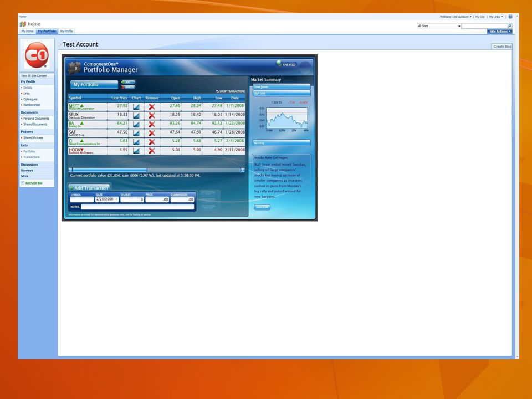Remove HOOK with its red X
Image resolution: width=532 pixels, height=399 pixels.
click(x=152, y=151)
